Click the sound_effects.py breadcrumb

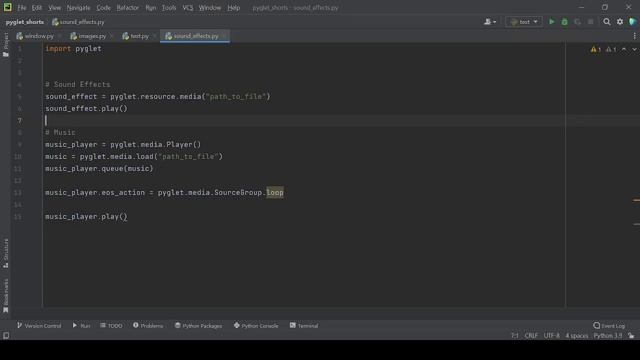click(78, 22)
